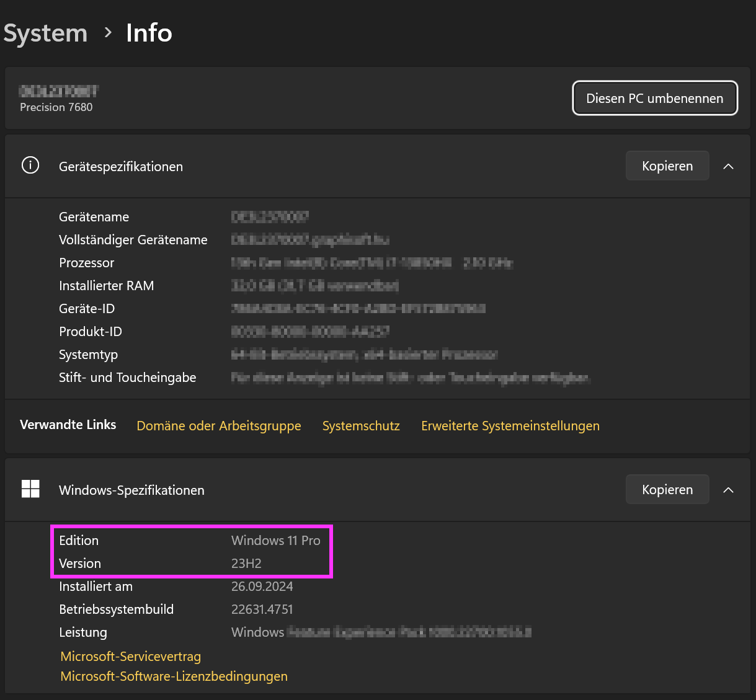The height and width of the screenshot is (700, 756).
Task: Click the install date 26.09.2024
Action: coord(262,587)
